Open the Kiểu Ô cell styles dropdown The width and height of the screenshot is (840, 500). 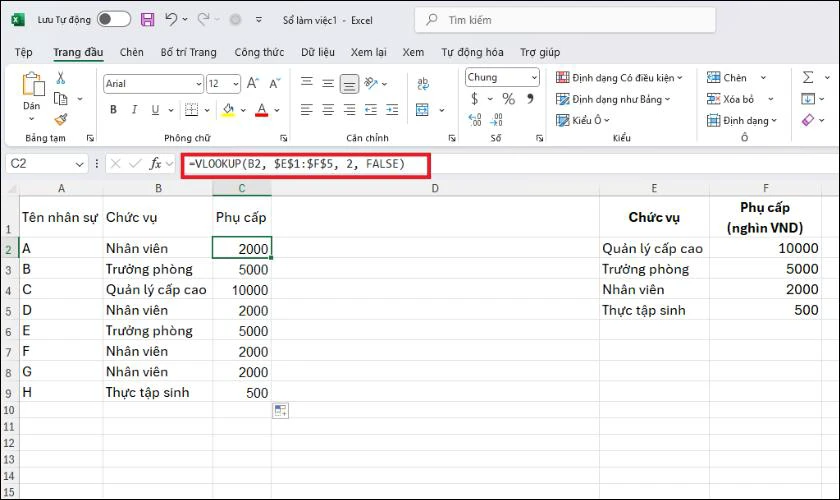tap(583, 120)
